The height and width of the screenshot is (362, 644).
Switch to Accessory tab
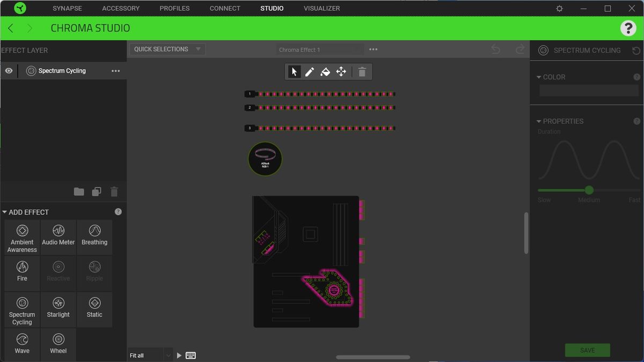point(121,9)
